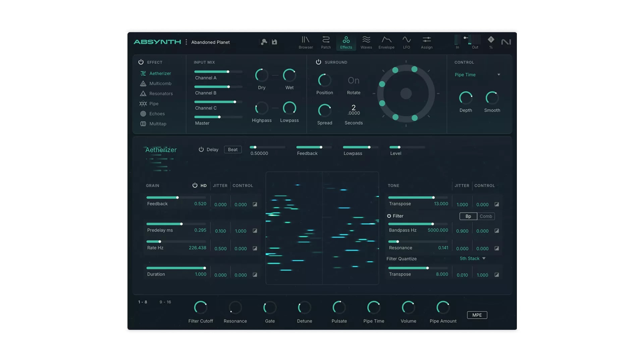Image resolution: width=644 pixels, height=362 pixels.
Task: Select Multicomb in the effect list
Action: coord(160,83)
